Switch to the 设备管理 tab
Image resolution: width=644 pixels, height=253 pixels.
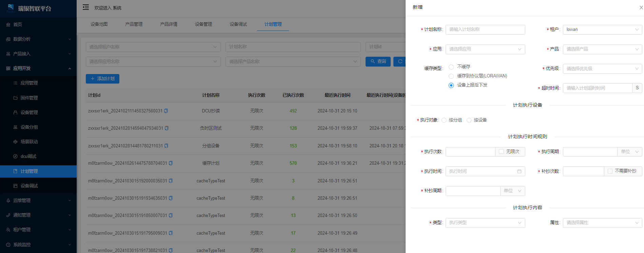point(203,24)
